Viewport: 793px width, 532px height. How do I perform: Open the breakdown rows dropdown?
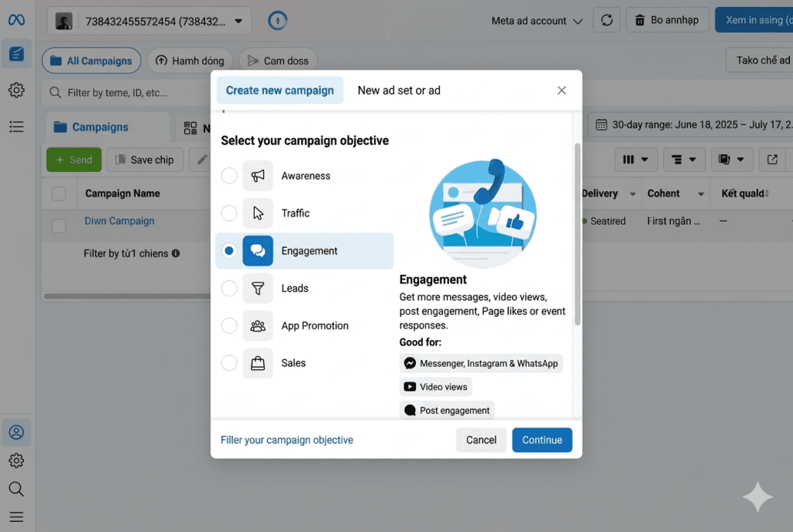coord(684,160)
